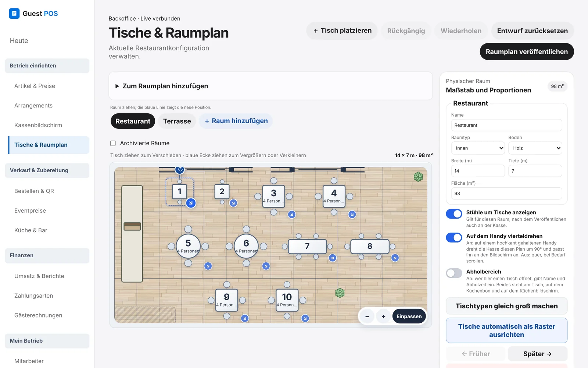Viewport: 588px width, 368px height.
Task: Open Artikel & Preise in sidebar
Action: click(35, 86)
